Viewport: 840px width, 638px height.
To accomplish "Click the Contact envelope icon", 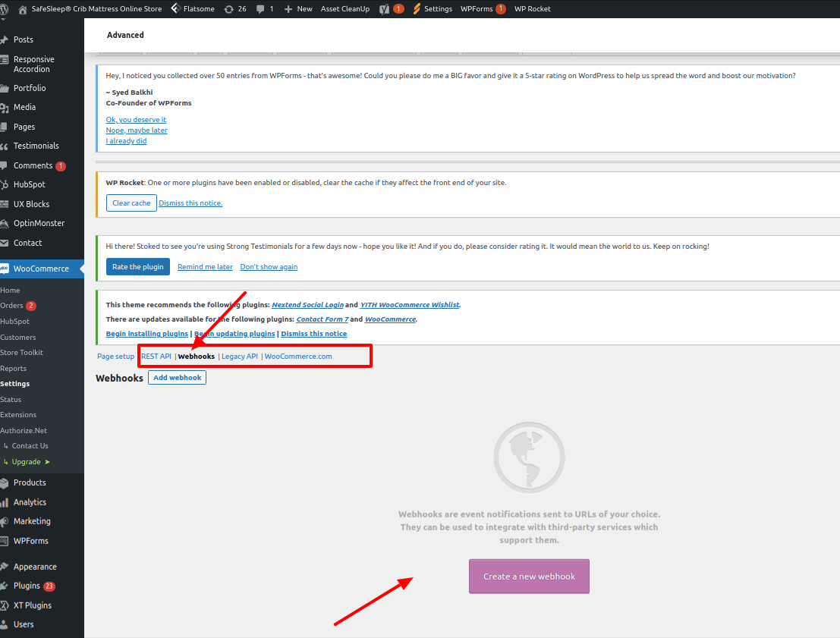I will pos(5,244).
